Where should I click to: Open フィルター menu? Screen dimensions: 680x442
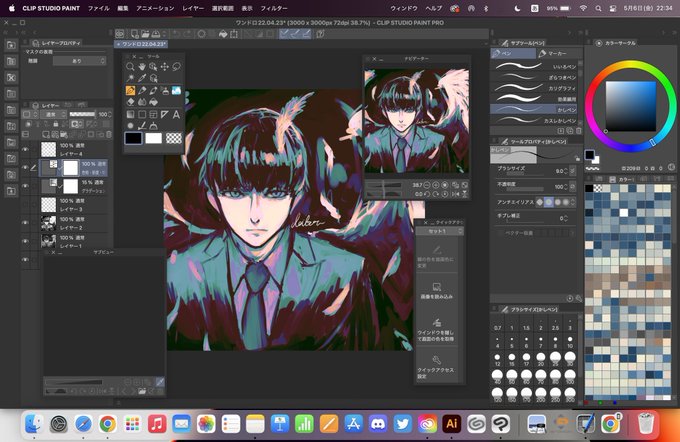click(x=274, y=8)
